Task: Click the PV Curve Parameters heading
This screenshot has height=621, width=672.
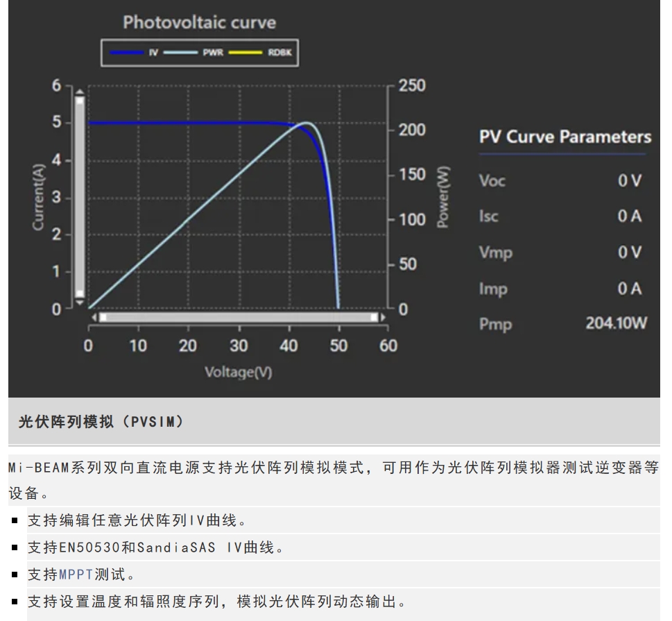Action: [x=565, y=137]
